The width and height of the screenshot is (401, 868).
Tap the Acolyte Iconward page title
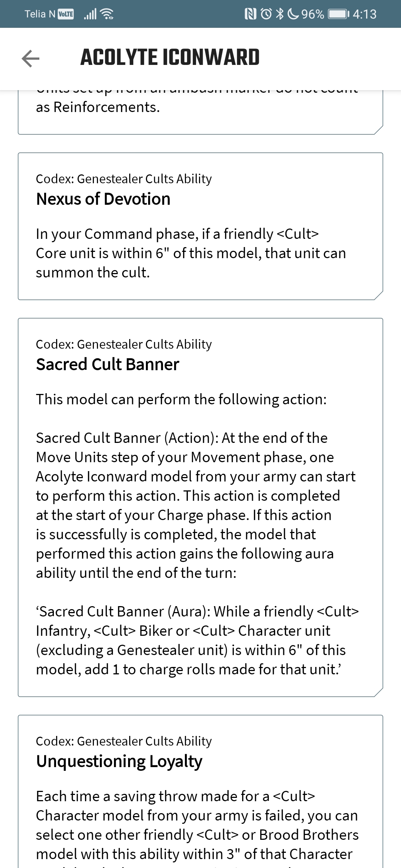170,57
